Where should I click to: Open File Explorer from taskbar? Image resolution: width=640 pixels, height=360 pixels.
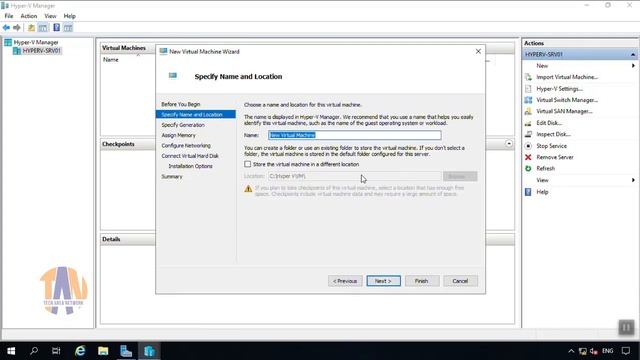point(103,351)
